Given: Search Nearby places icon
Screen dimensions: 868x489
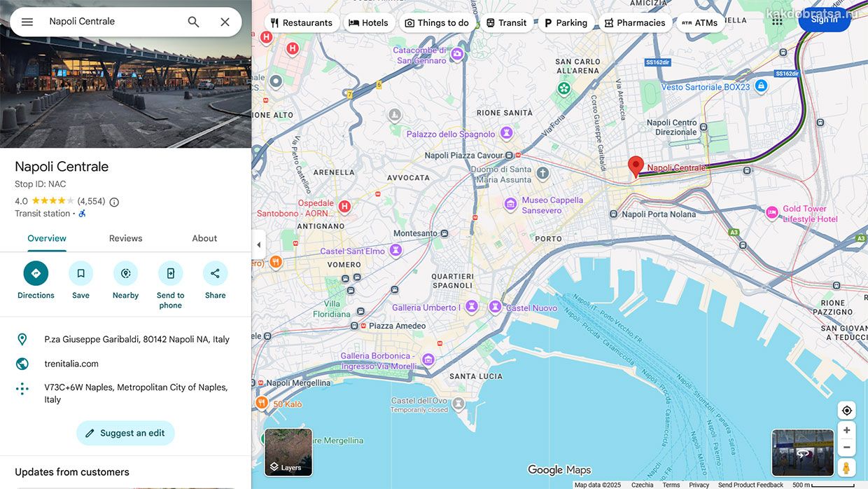Looking at the screenshot, I should (125, 273).
